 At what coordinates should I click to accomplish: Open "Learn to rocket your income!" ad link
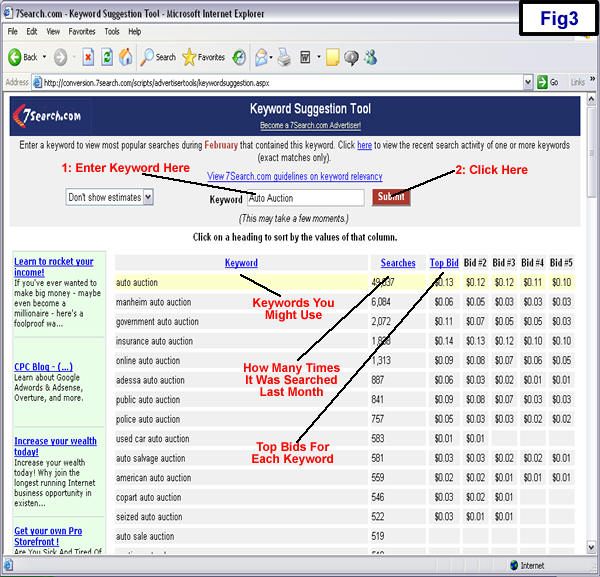coord(54,267)
